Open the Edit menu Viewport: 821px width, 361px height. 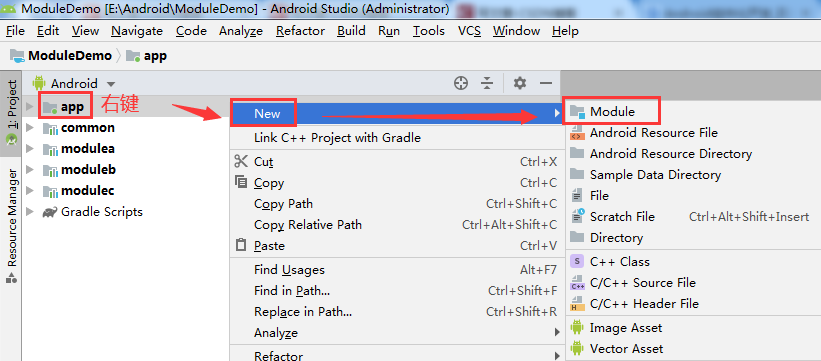click(x=48, y=31)
